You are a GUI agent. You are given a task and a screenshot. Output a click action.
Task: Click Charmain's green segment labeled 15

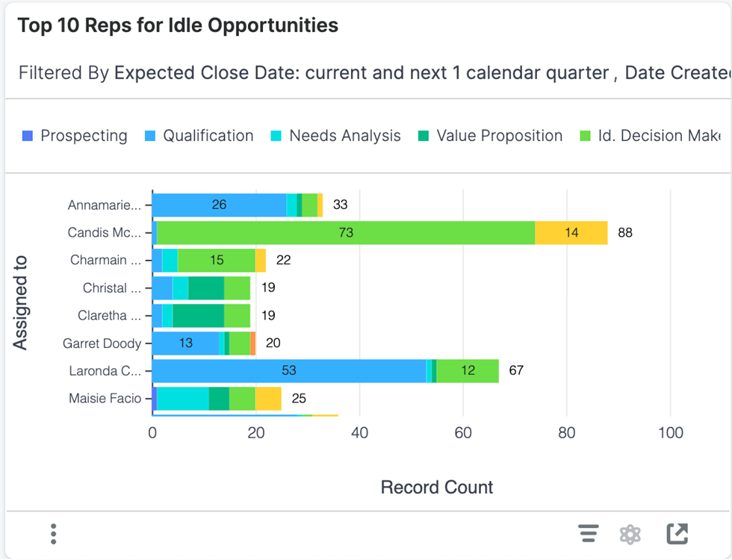[217, 261]
